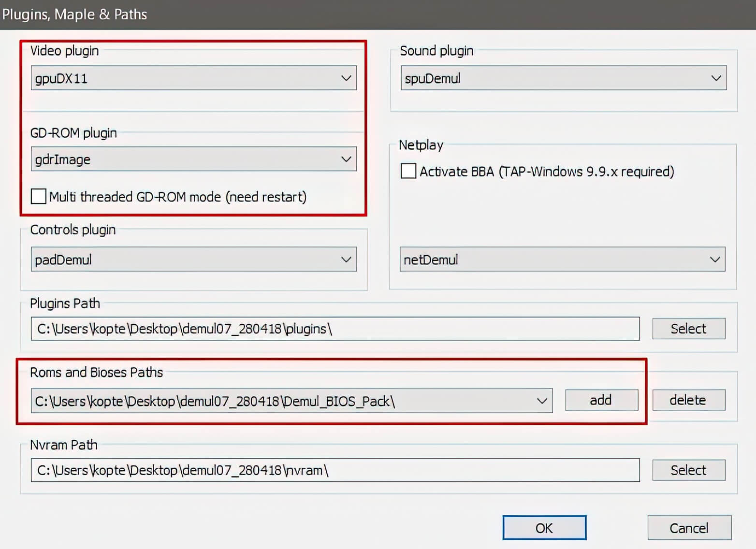
Task: Click the delete button for Roms paths
Action: coord(688,400)
